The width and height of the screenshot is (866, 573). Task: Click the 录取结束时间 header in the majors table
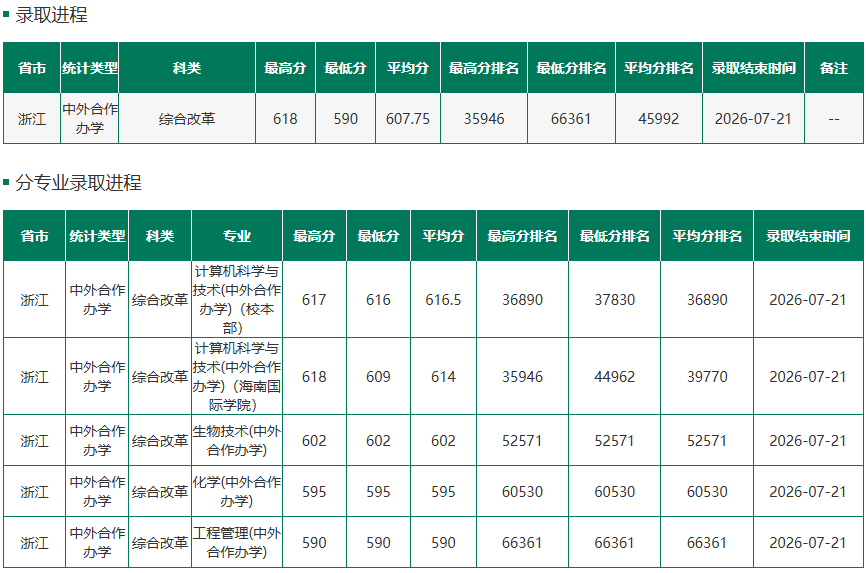pos(808,236)
